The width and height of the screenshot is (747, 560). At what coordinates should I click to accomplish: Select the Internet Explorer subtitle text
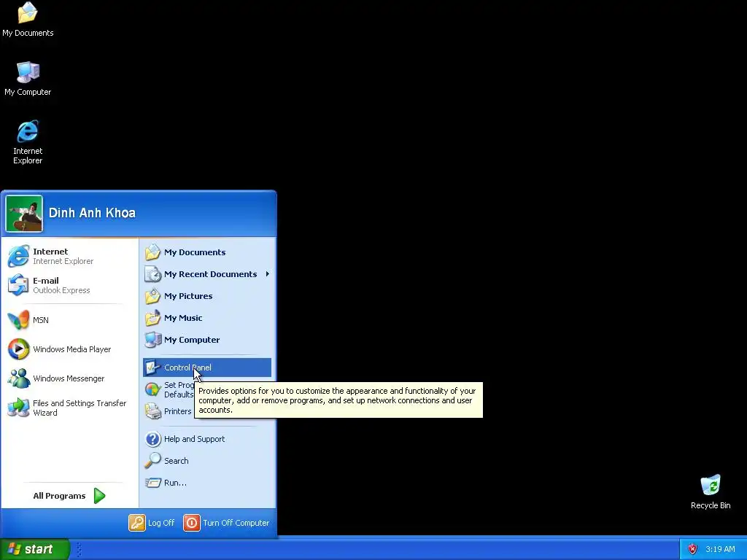coord(63,261)
